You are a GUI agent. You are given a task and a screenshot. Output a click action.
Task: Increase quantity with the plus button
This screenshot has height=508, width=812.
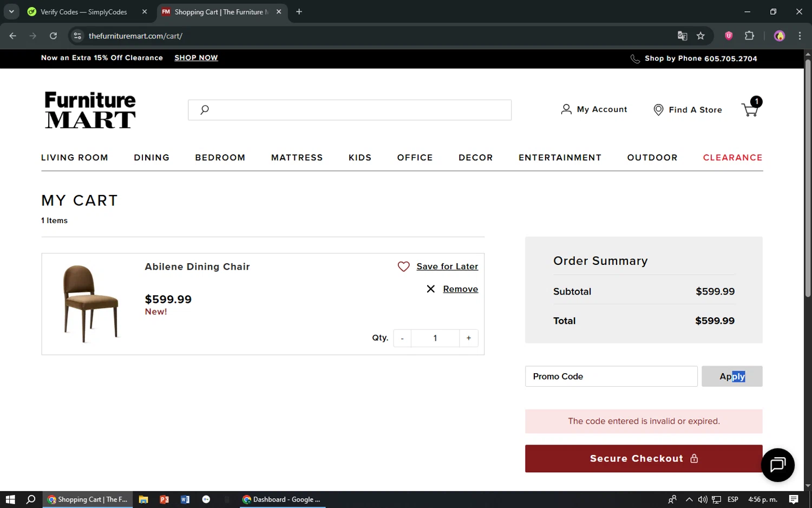pyautogui.click(x=469, y=338)
